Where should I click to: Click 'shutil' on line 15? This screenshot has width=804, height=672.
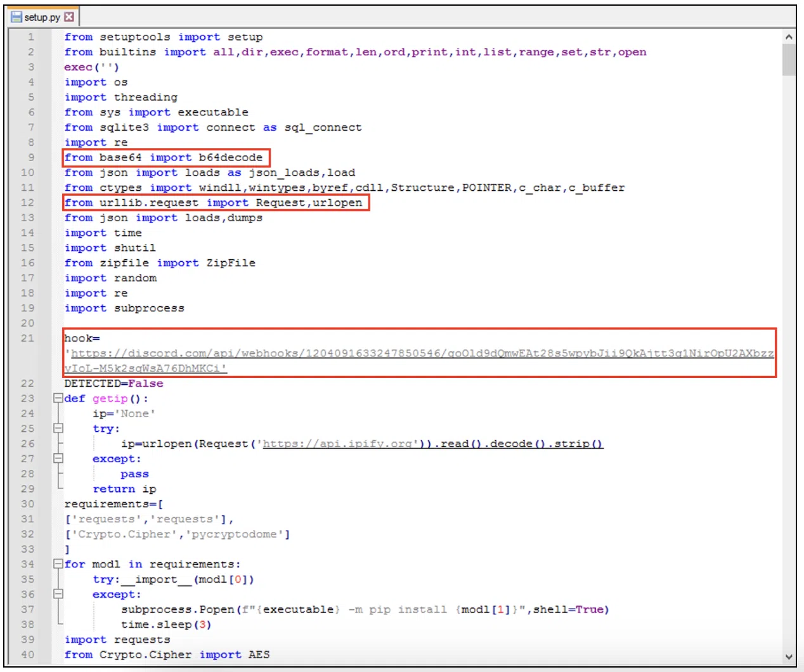point(135,248)
